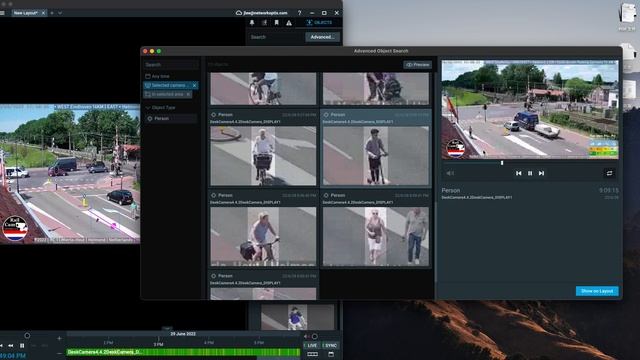Screen dimensions: 640x360
Task: Close the New Layout tab
Action: point(43,13)
